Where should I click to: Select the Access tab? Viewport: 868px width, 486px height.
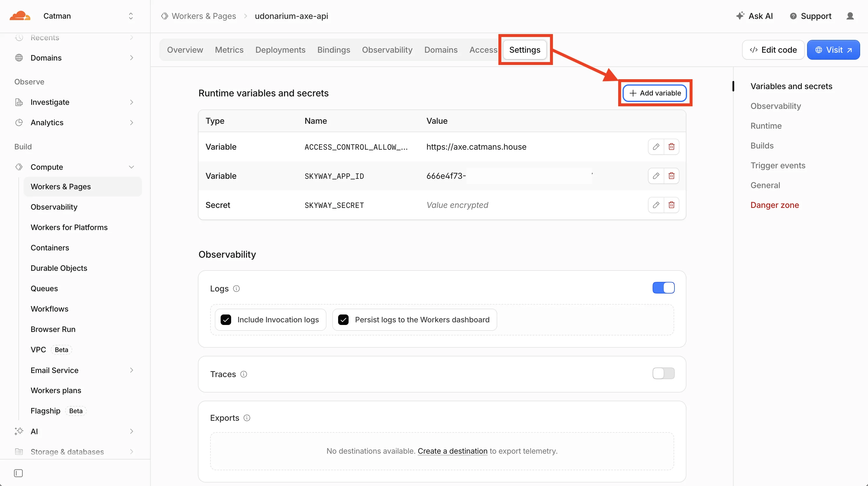(x=483, y=50)
